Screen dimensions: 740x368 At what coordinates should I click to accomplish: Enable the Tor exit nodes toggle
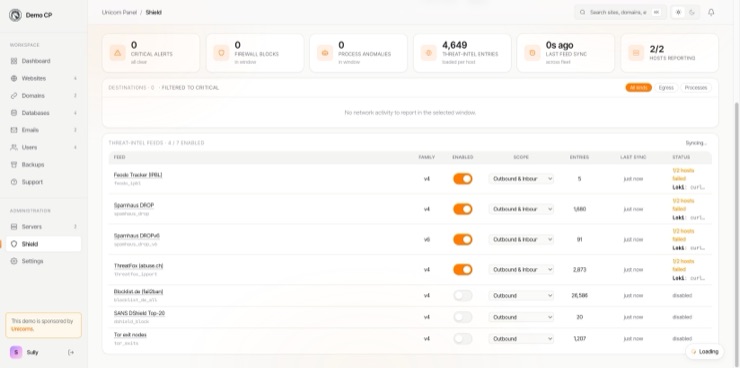point(462,339)
